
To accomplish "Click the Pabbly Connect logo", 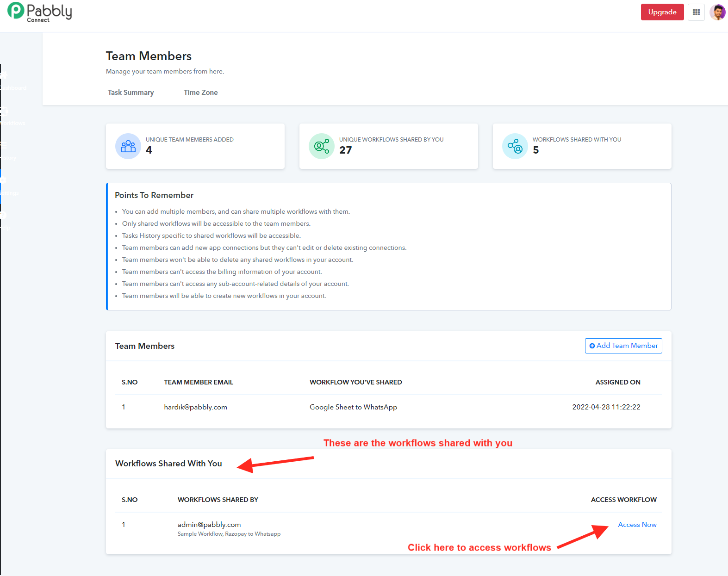I will point(40,12).
